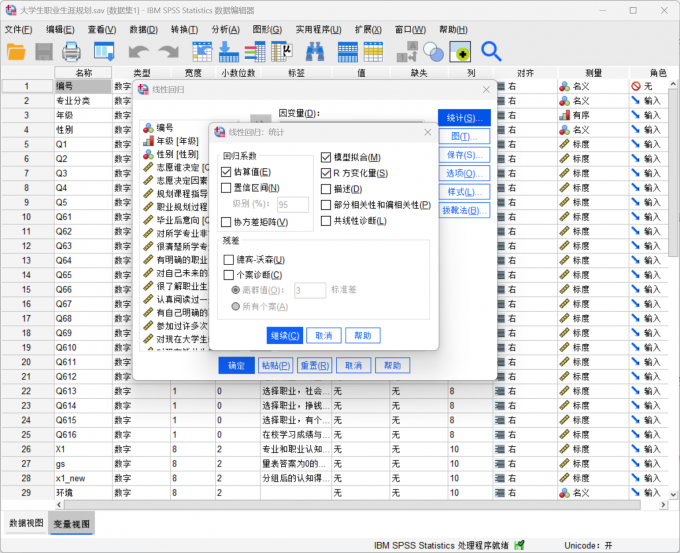Enable the 置信区间(N) checkbox
The width and height of the screenshot is (680, 553).
point(226,188)
